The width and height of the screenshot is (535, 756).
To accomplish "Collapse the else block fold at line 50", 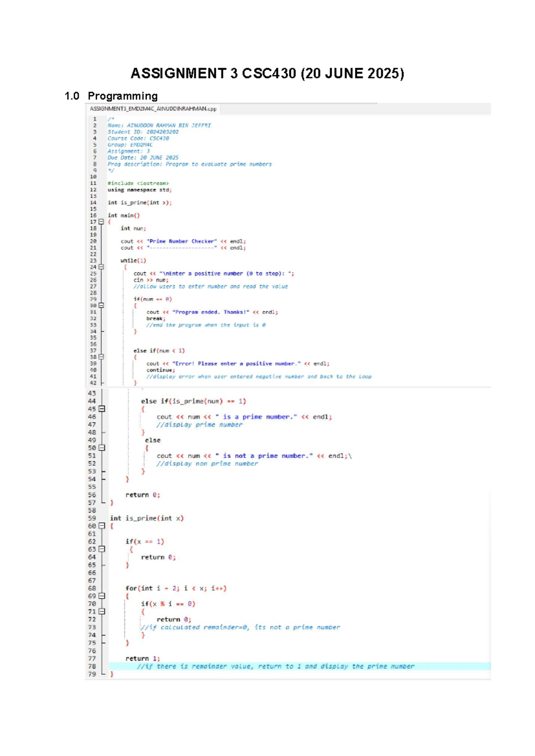I will click(102, 448).
